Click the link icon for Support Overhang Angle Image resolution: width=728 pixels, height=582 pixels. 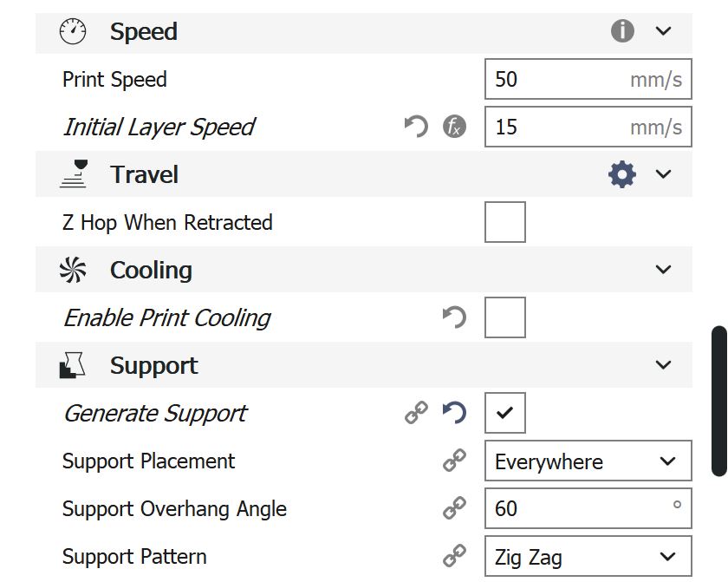[x=454, y=509]
